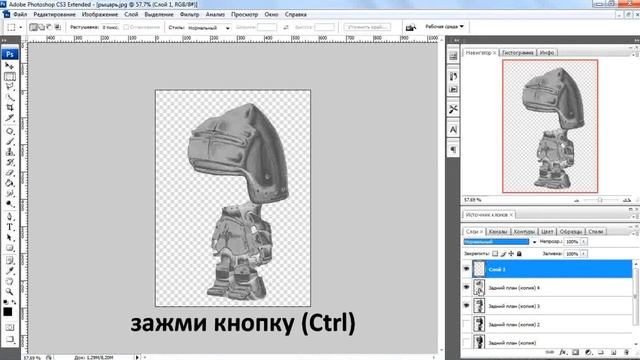The image size is (640, 360).
Task: Open the Рабочая среда workspace dropdown
Action: tap(444, 27)
